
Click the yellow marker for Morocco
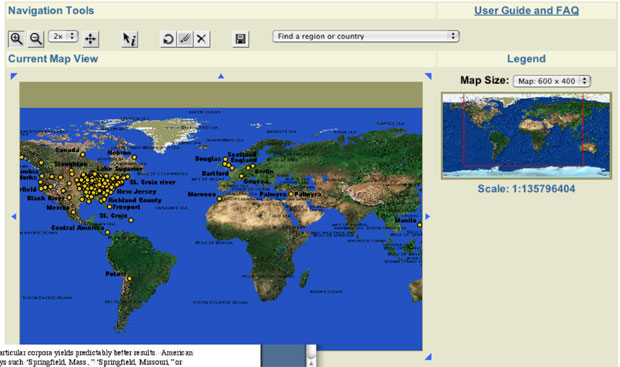[x=219, y=199]
